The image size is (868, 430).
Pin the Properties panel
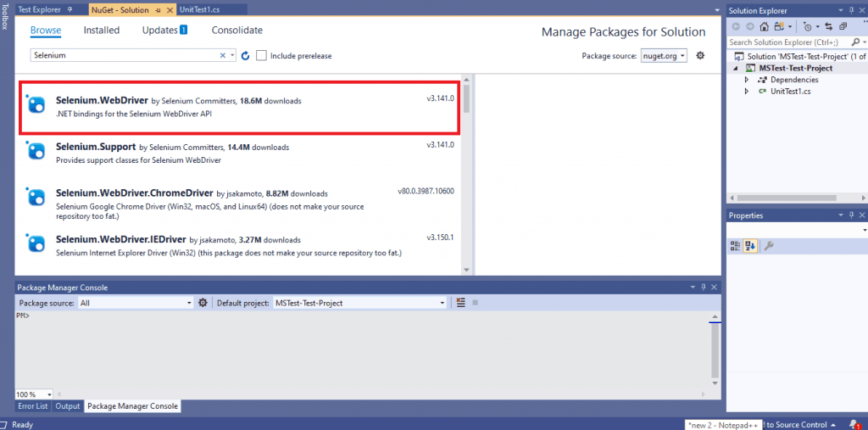pos(851,215)
